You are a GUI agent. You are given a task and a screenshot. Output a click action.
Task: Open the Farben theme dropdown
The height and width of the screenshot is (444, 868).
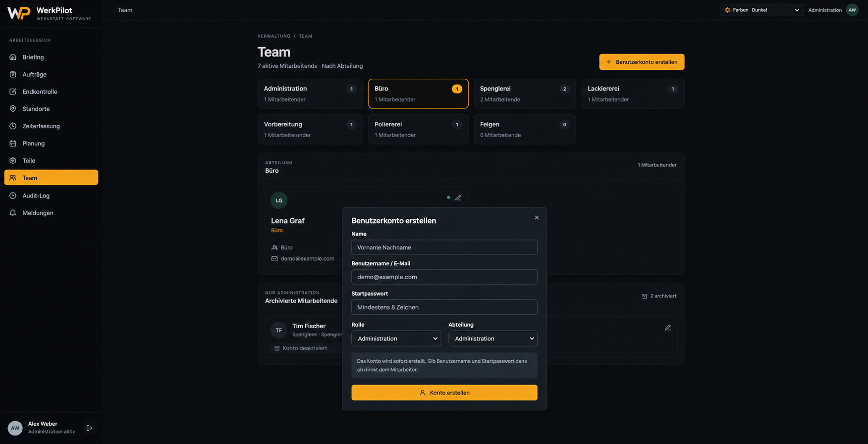tap(762, 10)
